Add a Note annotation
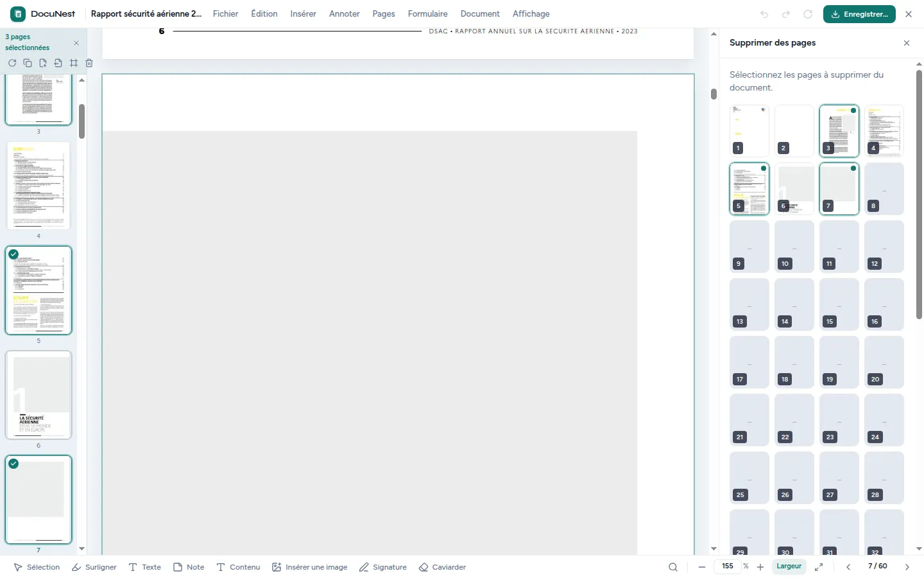This screenshot has width=924, height=578. [x=189, y=567]
